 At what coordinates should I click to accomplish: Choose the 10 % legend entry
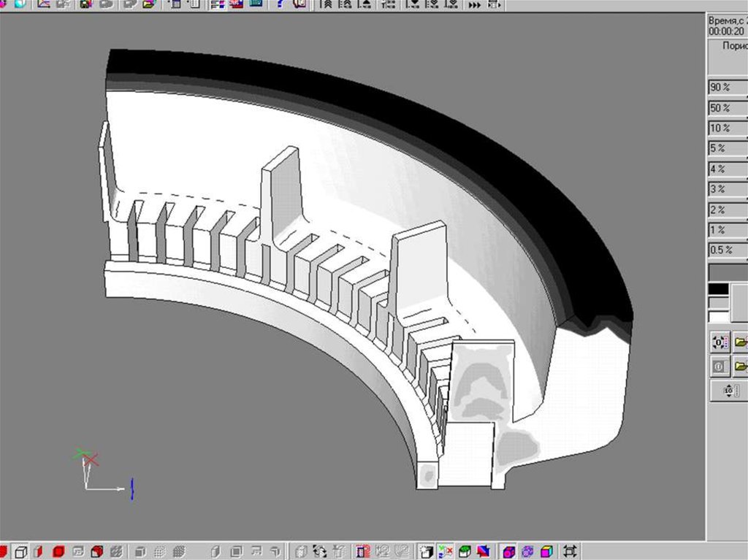pyautogui.click(x=727, y=129)
